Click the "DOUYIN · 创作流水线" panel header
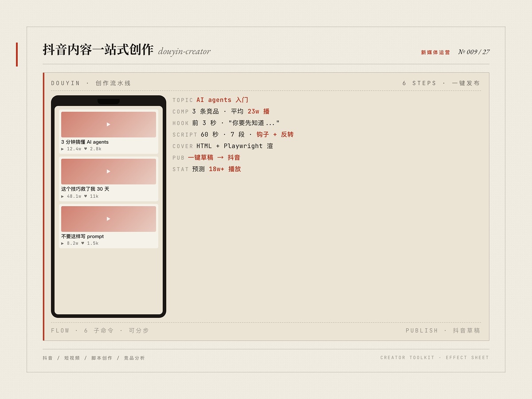Image resolution: width=532 pixels, height=399 pixels. [x=91, y=83]
